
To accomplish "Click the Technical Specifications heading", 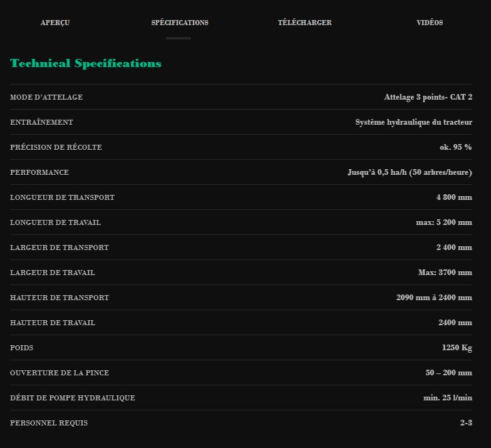I will [x=86, y=63].
